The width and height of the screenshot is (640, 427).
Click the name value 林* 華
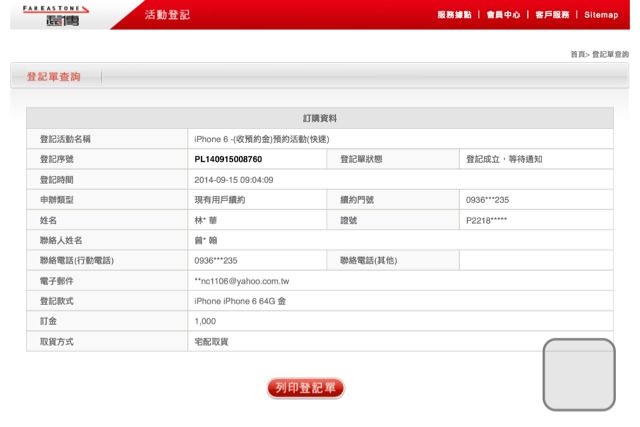click(x=205, y=220)
